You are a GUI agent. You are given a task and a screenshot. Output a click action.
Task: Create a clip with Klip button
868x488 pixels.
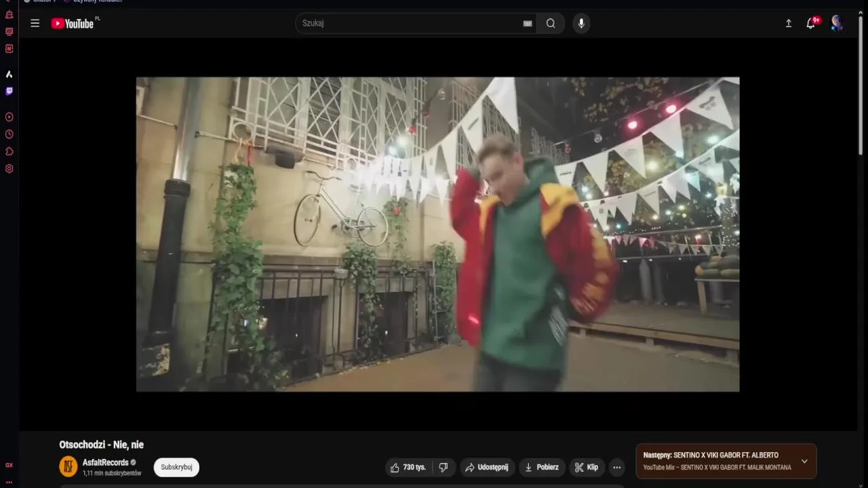tap(587, 467)
